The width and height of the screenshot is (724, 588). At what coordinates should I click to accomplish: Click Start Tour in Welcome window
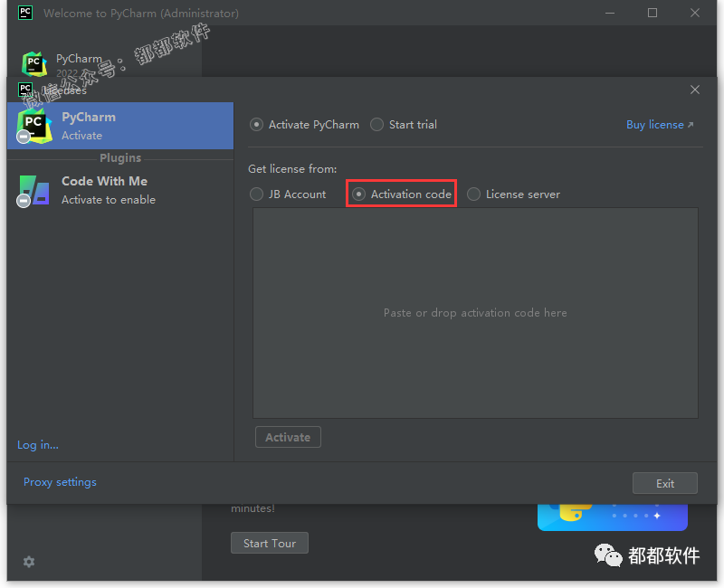[x=270, y=544]
